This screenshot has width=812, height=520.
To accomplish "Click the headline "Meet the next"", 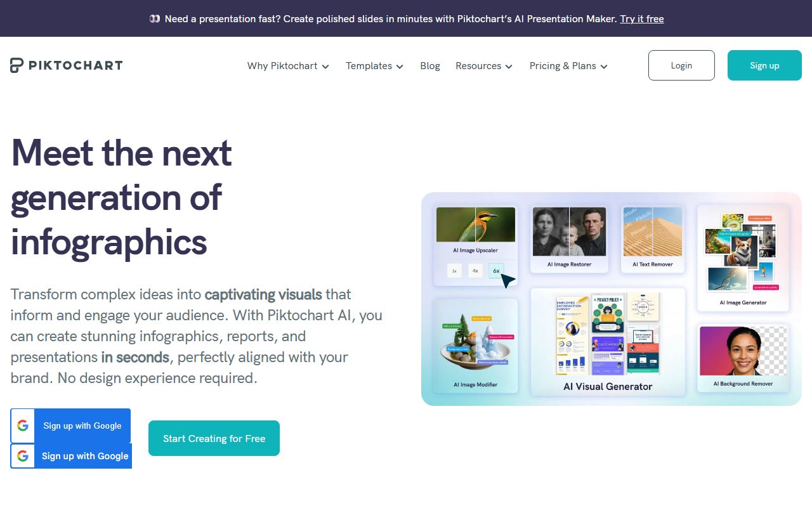I will [121, 152].
